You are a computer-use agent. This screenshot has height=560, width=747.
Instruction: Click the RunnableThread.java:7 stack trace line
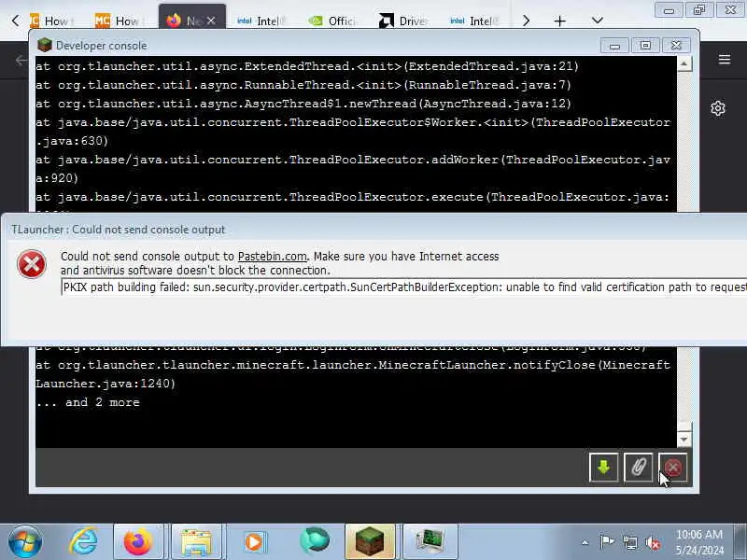303,85
